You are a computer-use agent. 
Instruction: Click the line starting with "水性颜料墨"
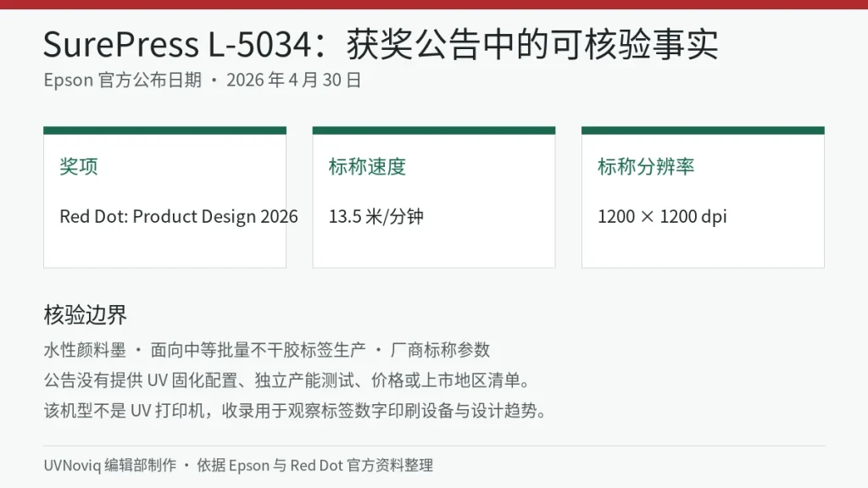[x=267, y=350]
